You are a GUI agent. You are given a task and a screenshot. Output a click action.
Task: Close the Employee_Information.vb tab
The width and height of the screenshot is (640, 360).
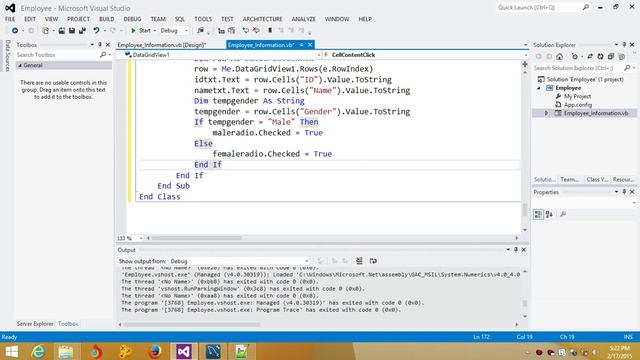click(x=310, y=45)
